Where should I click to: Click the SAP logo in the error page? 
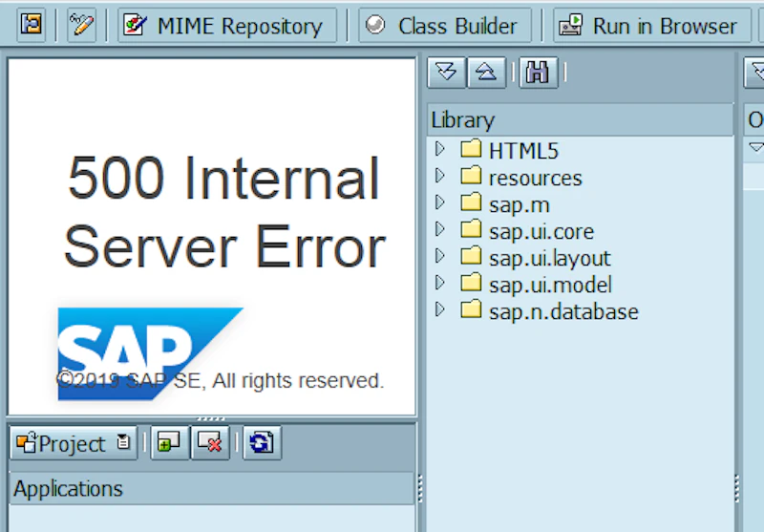pyautogui.click(x=150, y=353)
